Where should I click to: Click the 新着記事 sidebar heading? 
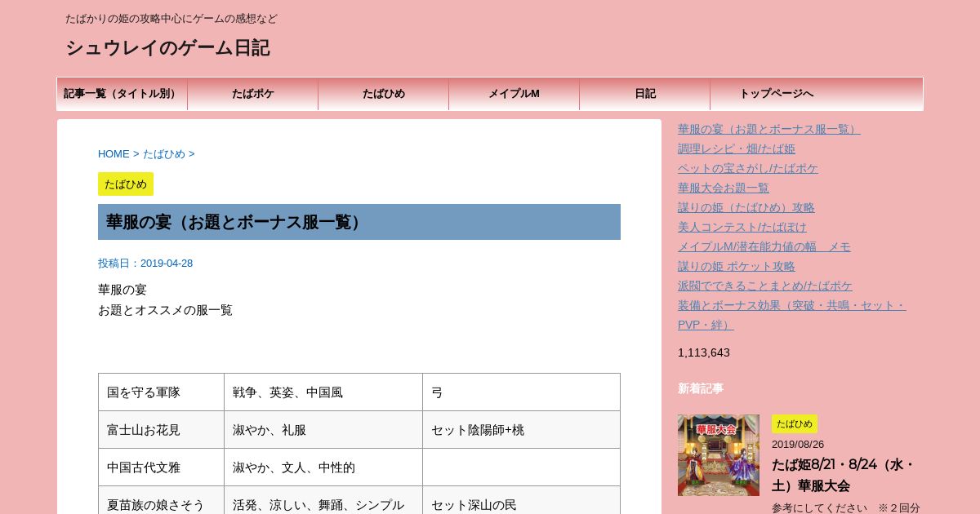pos(701,388)
